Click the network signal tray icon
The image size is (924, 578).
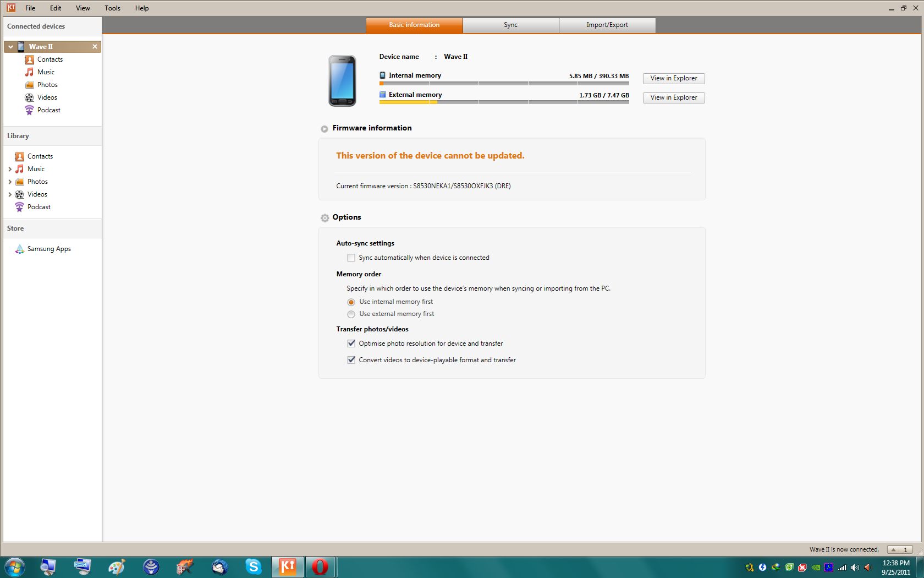click(842, 568)
